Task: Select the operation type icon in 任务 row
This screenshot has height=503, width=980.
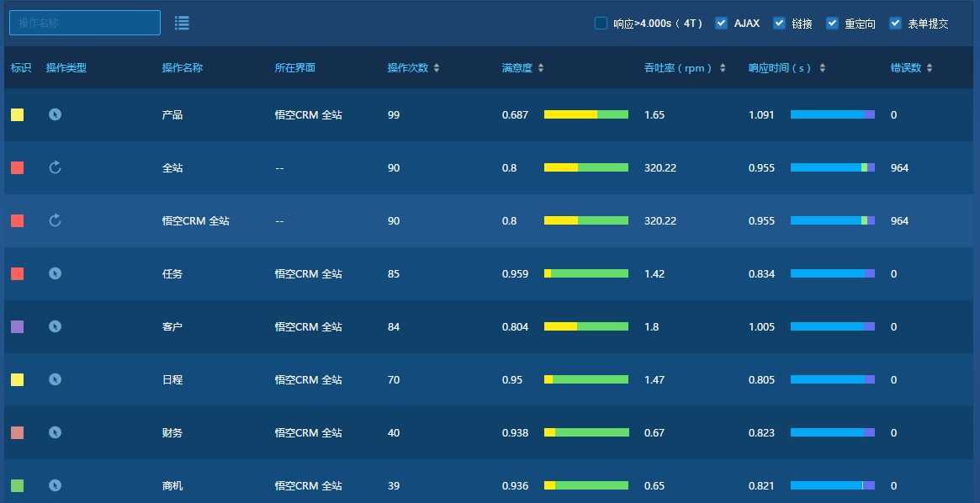Action: pyautogui.click(x=55, y=273)
